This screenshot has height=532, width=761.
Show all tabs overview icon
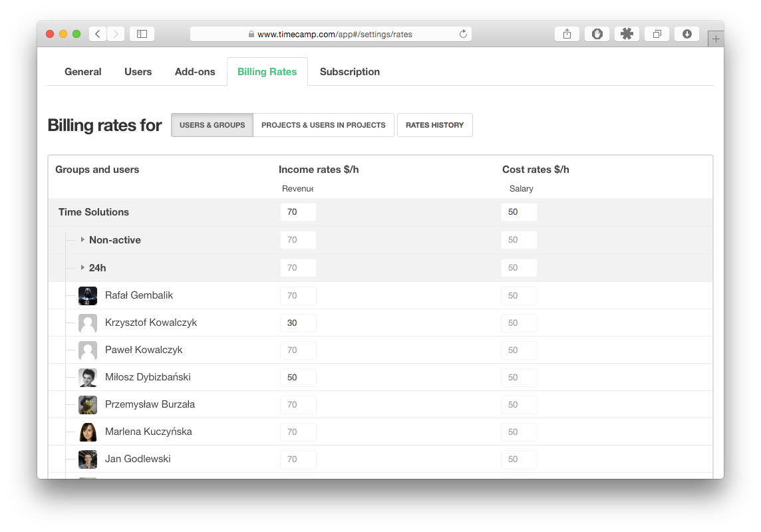[x=657, y=34]
